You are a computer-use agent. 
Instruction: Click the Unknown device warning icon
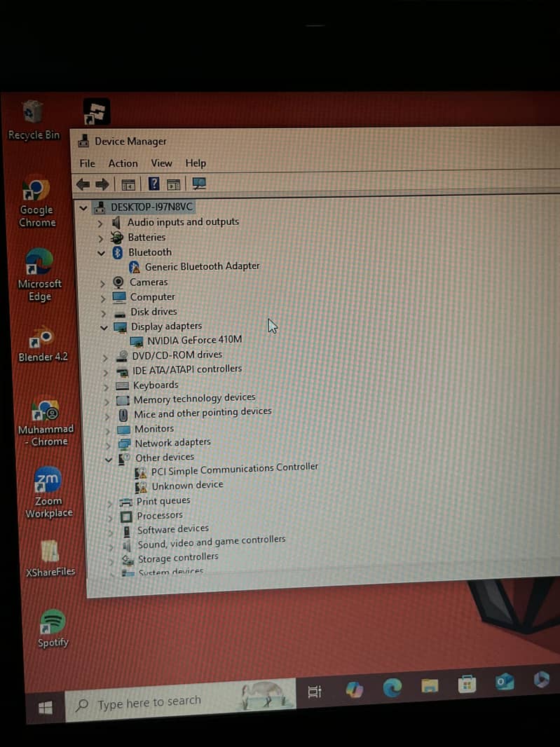[x=141, y=487]
